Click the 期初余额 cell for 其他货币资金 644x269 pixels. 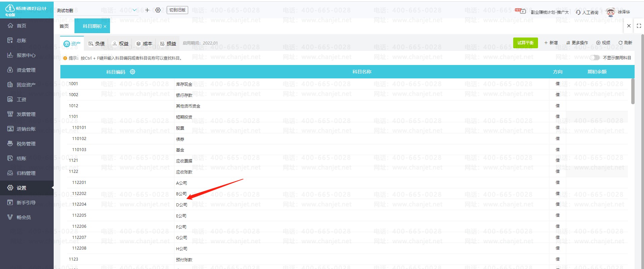pos(597,106)
